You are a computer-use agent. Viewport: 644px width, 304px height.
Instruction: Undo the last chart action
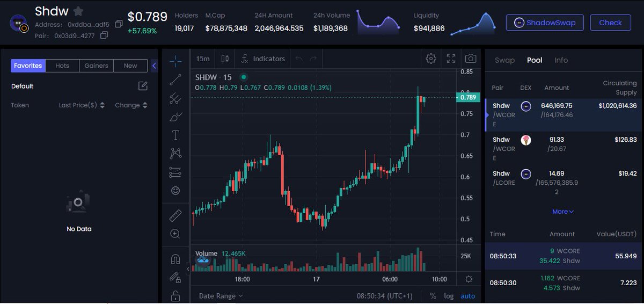[299, 59]
